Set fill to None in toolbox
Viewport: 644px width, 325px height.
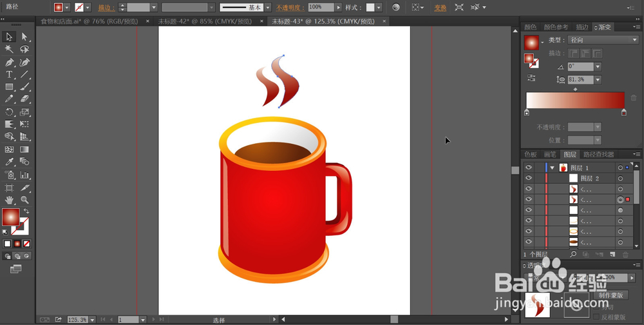pos(26,244)
